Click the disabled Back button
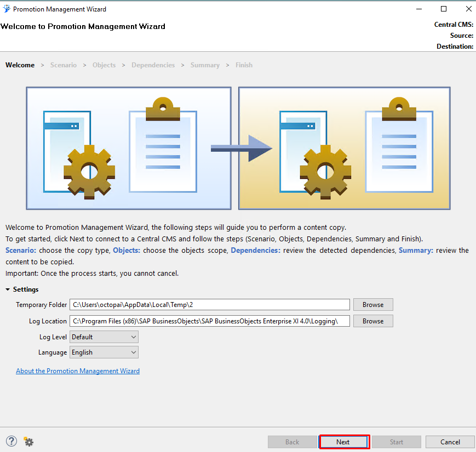 pos(292,442)
